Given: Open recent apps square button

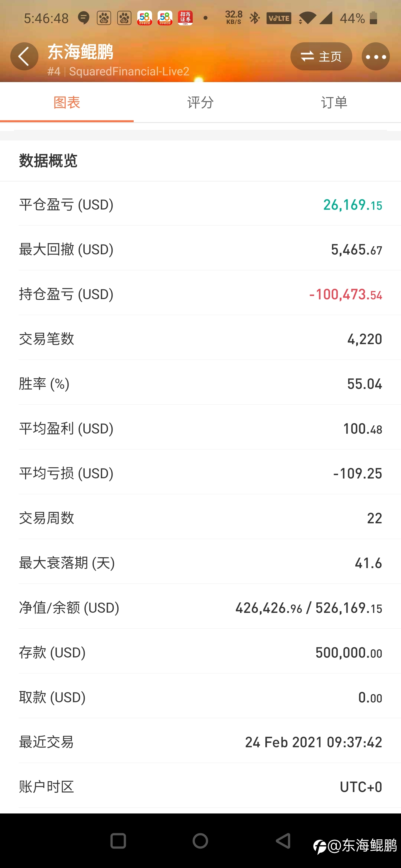Looking at the screenshot, I should click(x=118, y=841).
